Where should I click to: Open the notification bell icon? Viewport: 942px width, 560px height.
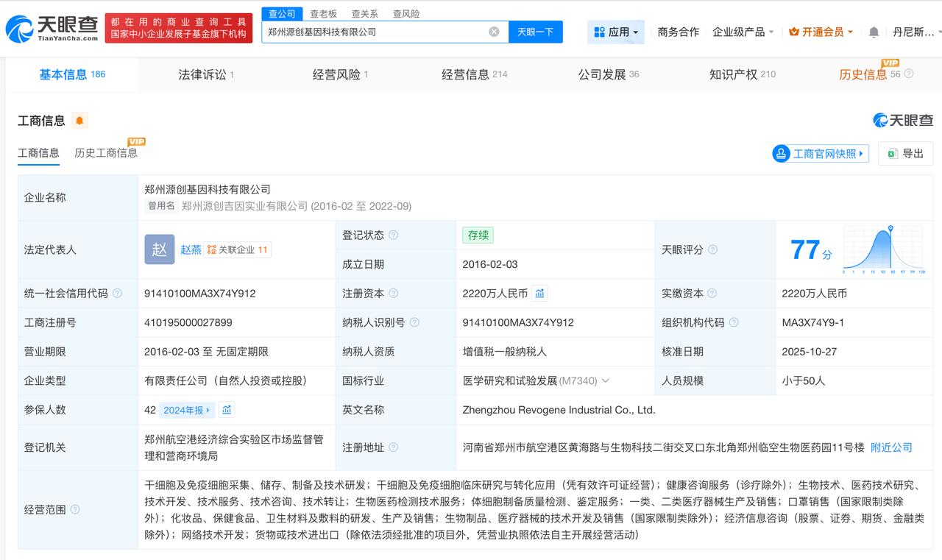[873, 32]
